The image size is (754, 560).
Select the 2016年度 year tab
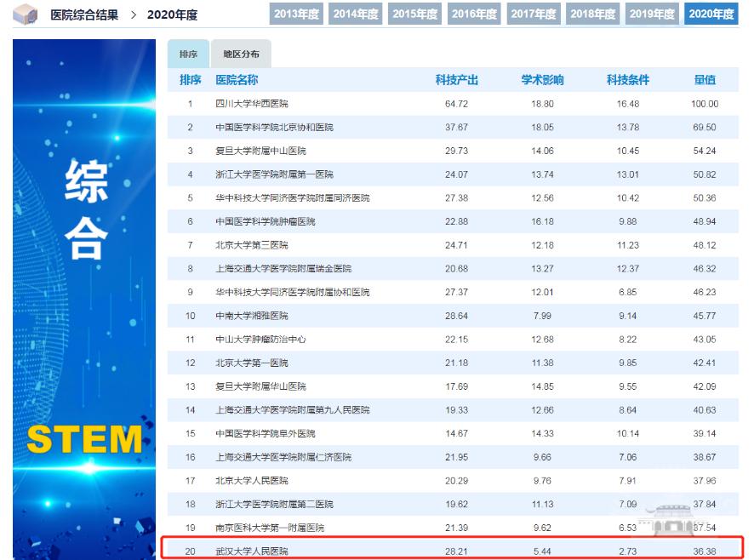[x=475, y=14]
